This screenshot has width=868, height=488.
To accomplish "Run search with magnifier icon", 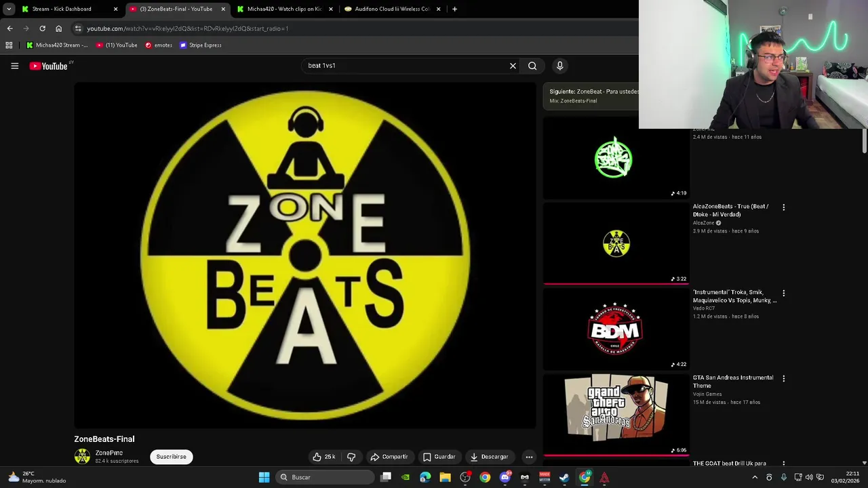I will point(532,66).
